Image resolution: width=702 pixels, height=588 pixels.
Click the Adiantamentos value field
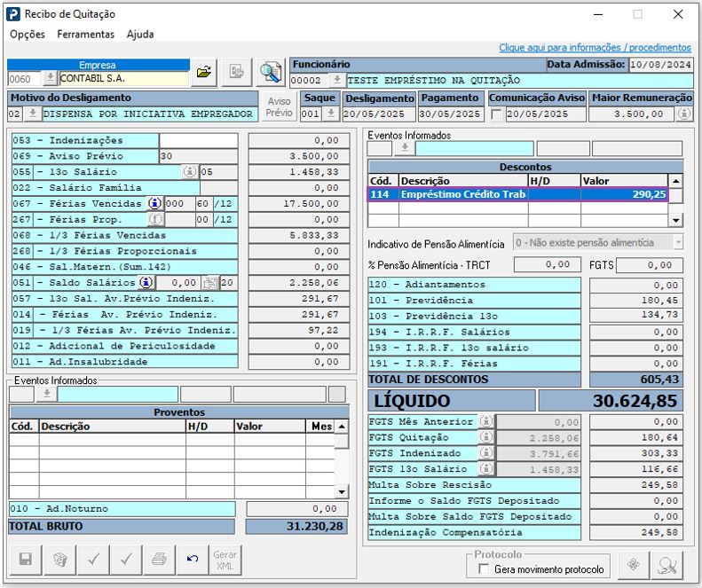tap(636, 285)
